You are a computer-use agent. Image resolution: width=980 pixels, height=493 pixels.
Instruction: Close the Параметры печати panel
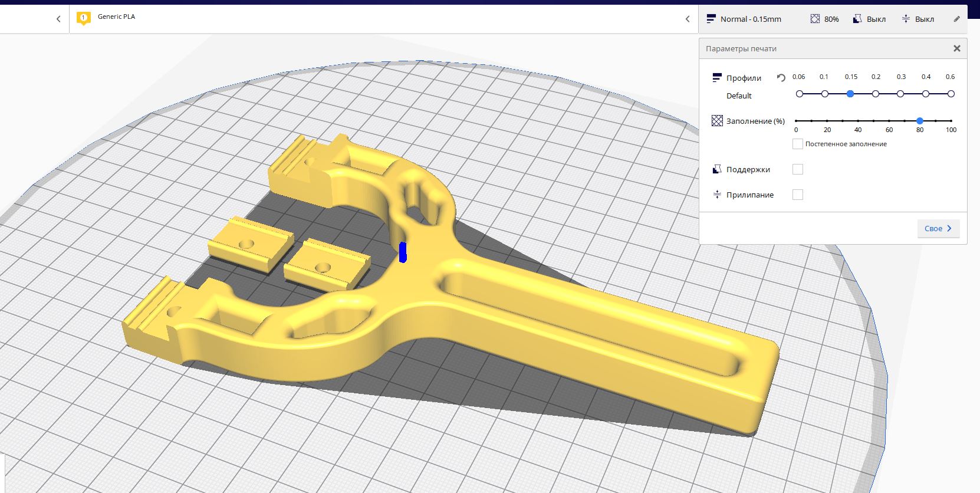pos(957,48)
